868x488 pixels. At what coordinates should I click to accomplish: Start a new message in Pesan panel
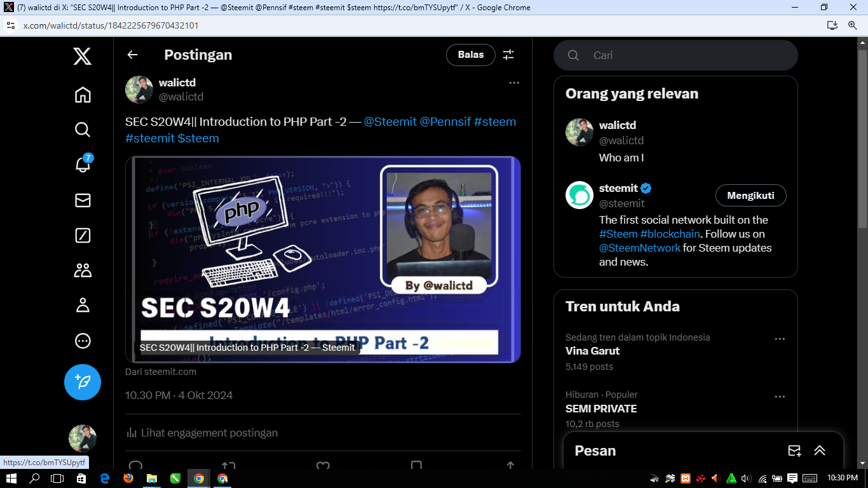point(794,451)
